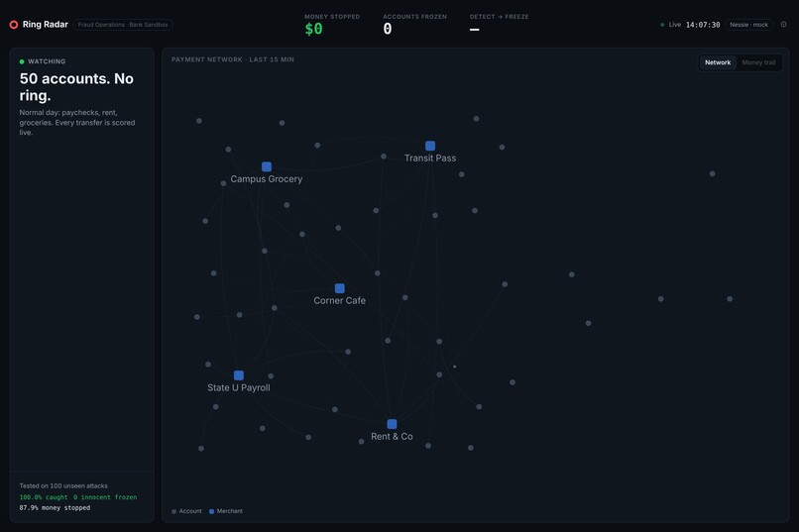Viewport: 799px width, 532px height.
Task: Open settings with the gear icon
Action: coord(784,25)
